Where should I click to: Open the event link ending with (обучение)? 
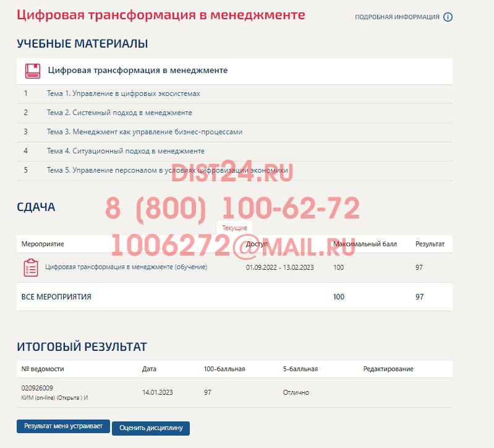click(126, 267)
